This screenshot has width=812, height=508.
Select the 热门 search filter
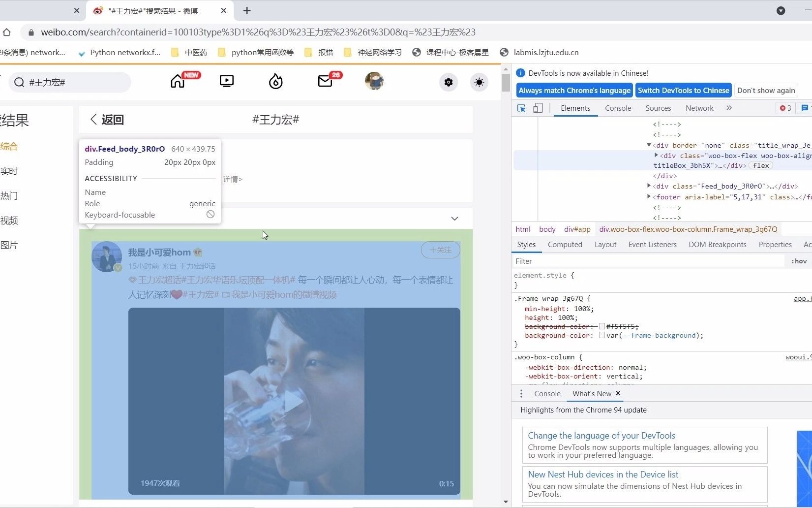pos(9,195)
